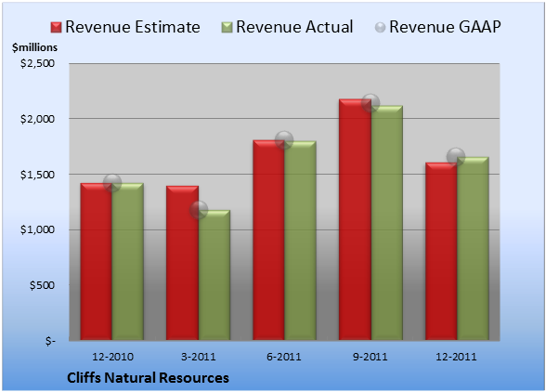This screenshot has height=392, width=546.
Task: Click the $- zero axis value
Action: [x=50, y=341]
